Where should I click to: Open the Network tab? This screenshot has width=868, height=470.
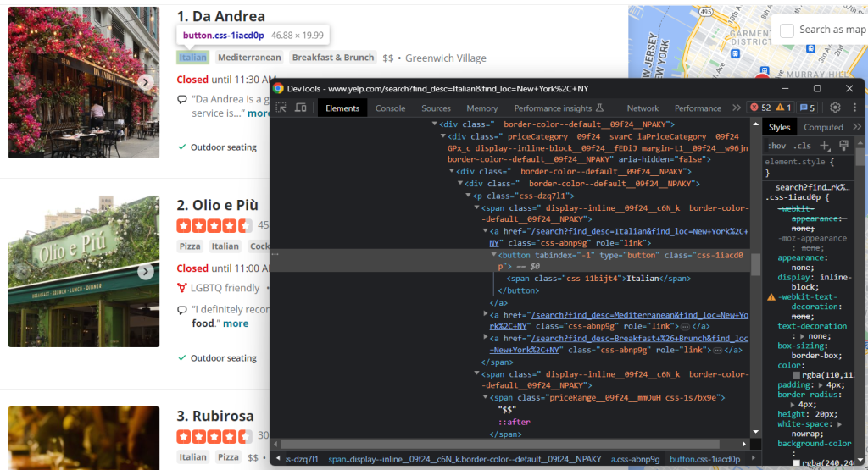(x=643, y=108)
